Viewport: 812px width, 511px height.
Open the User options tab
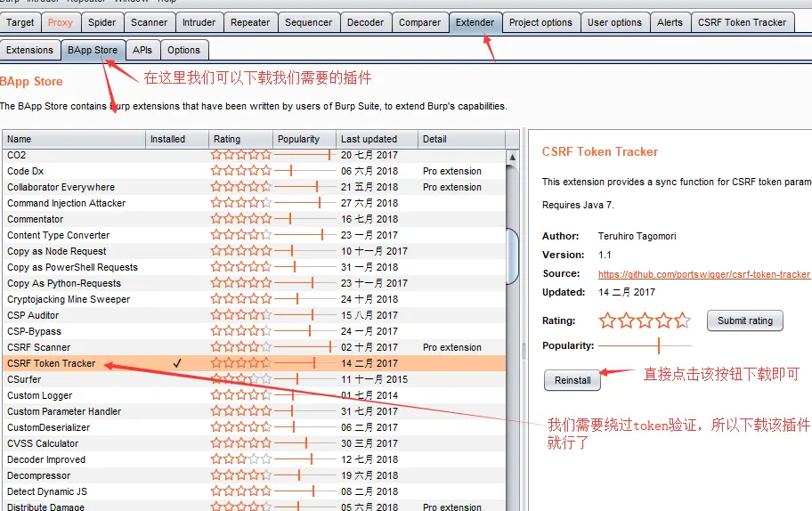click(x=614, y=23)
